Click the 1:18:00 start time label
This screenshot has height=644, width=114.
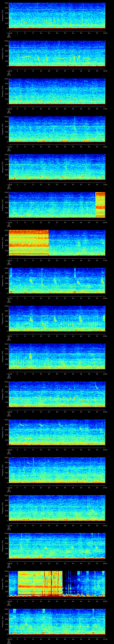[9, 184]
